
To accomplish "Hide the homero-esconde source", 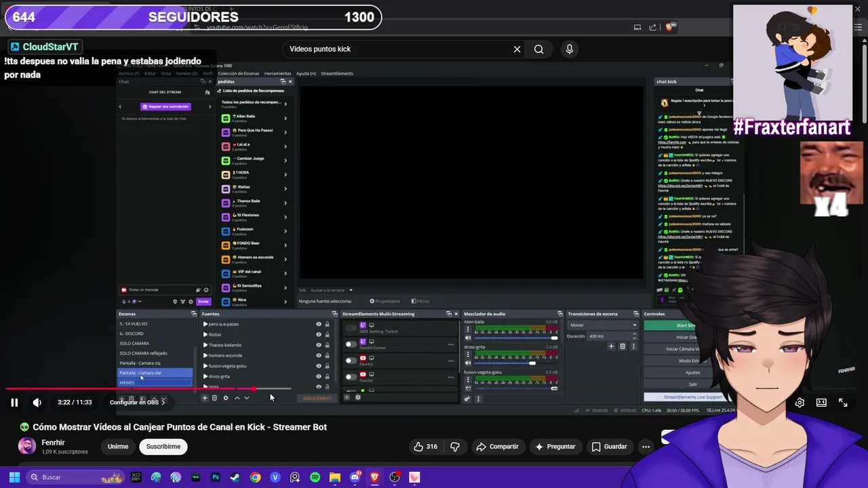I will [319, 355].
